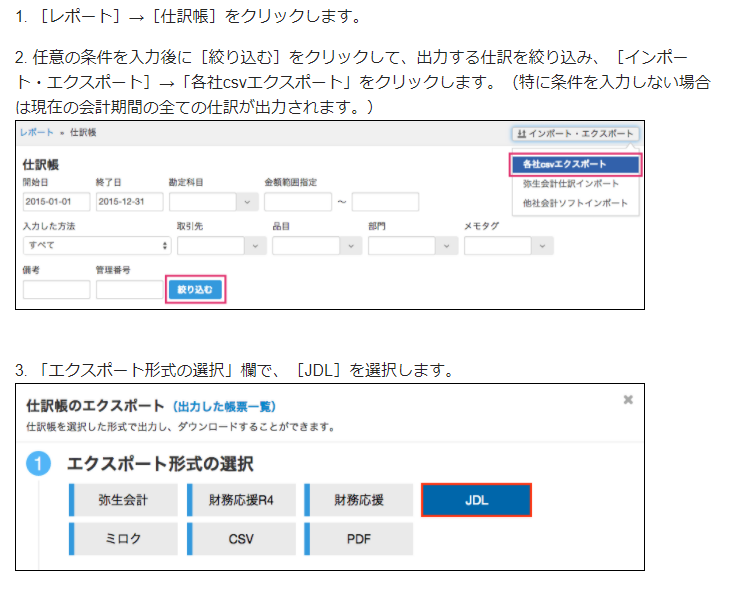Viewport: 730px width, 601px height.
Task: Choose CSV export format
Action: coord(241,539)
